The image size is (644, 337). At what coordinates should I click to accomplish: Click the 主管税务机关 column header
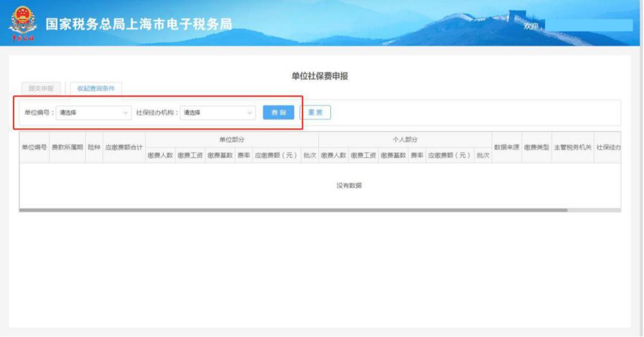coord(573,147)
